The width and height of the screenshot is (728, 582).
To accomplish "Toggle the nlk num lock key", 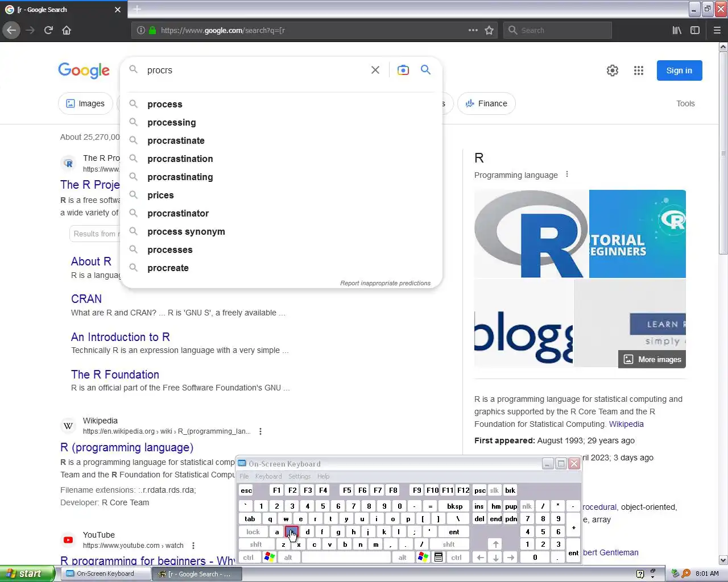I will pos(527,506).
